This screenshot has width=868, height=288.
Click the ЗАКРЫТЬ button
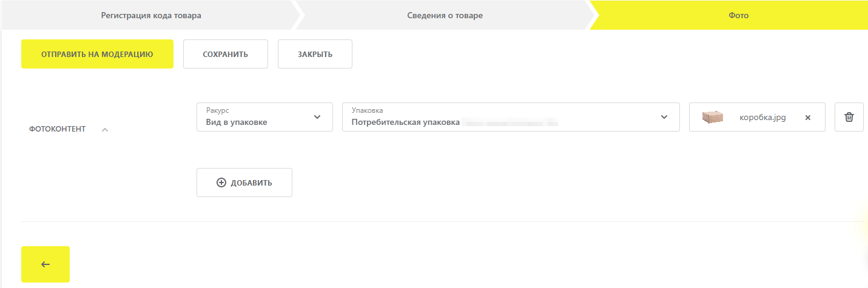click(x=315, y=54)
